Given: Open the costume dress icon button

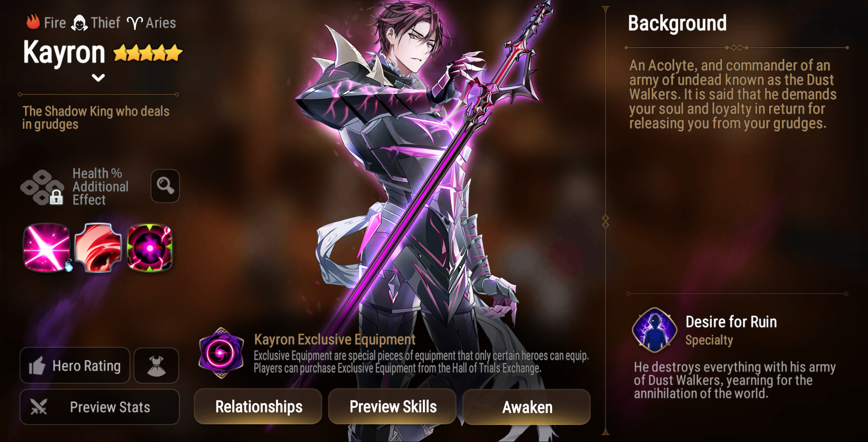Looking at the screenshot, I should click(156, 365).
